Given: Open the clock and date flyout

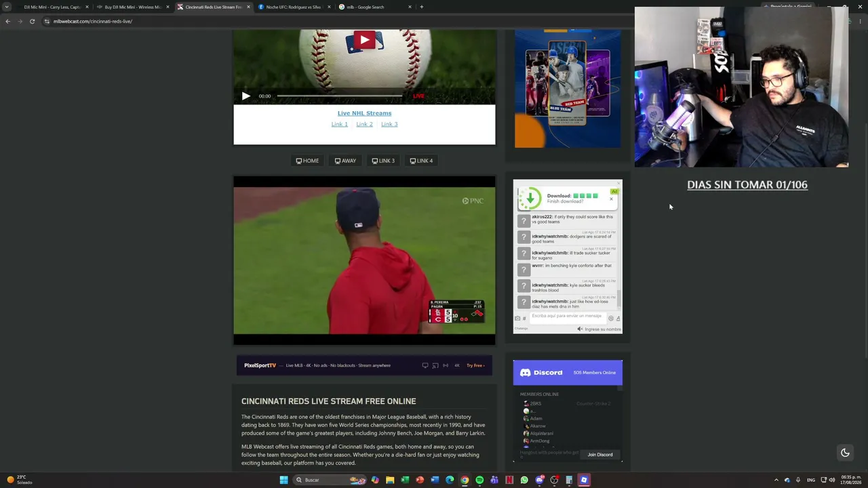Looking at the screenshot, I should (850, 480).
